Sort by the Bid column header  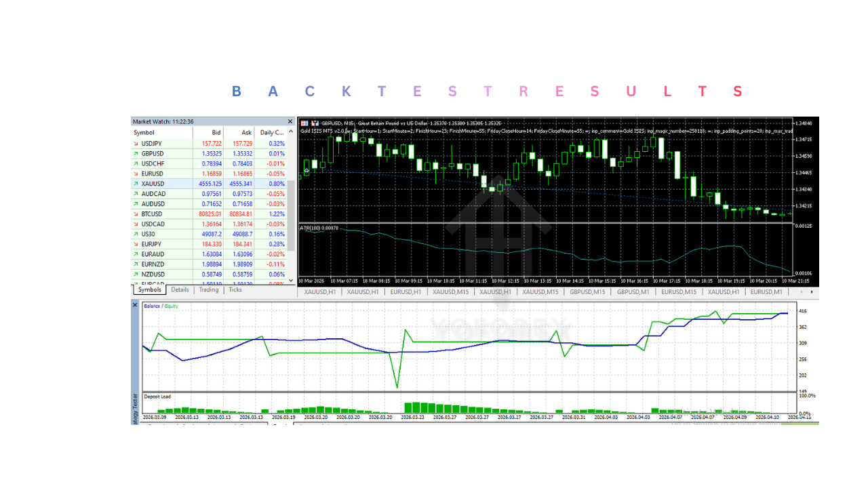[x=208, y=133]
